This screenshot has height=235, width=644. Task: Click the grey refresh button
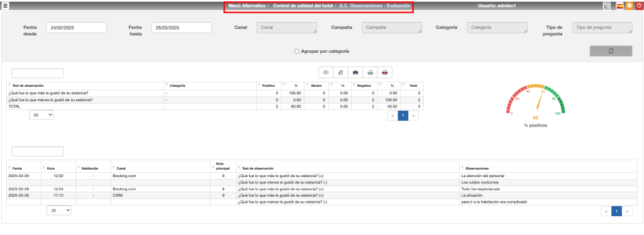tap(611, 51)
